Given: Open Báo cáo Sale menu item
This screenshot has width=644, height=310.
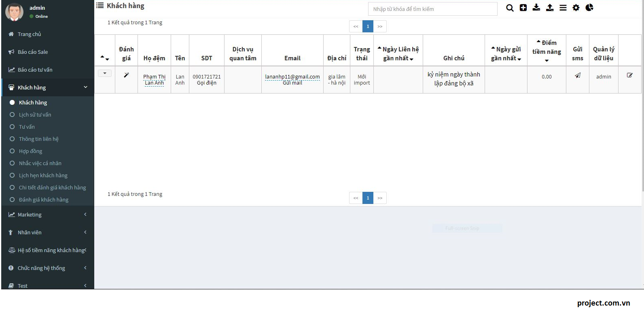Looking at the screenshot, I should 32,52.
